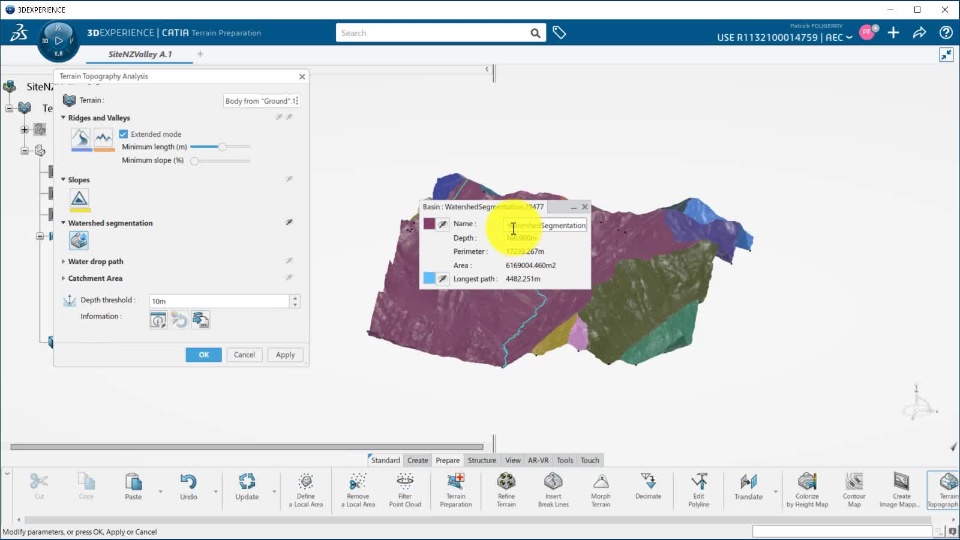Uncheck the Extended mode checkbox
The width and height of the screenshot is (960, 540).
point(124,134)
